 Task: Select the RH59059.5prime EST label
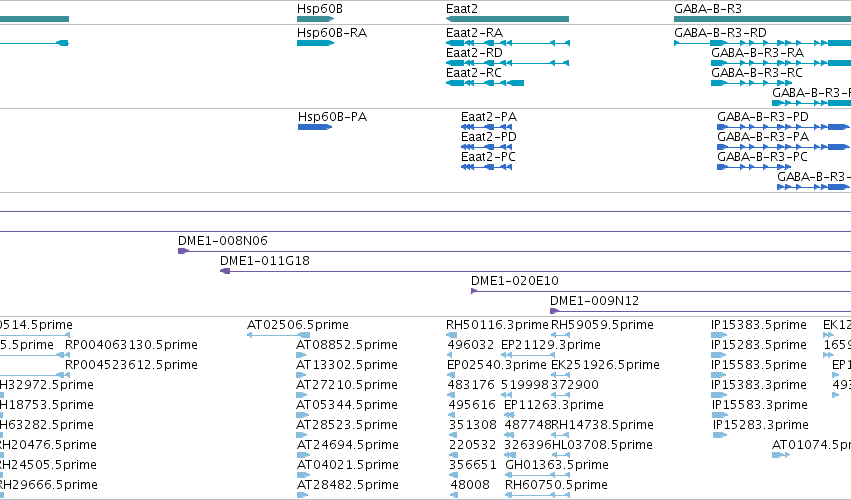pos(602,325)
